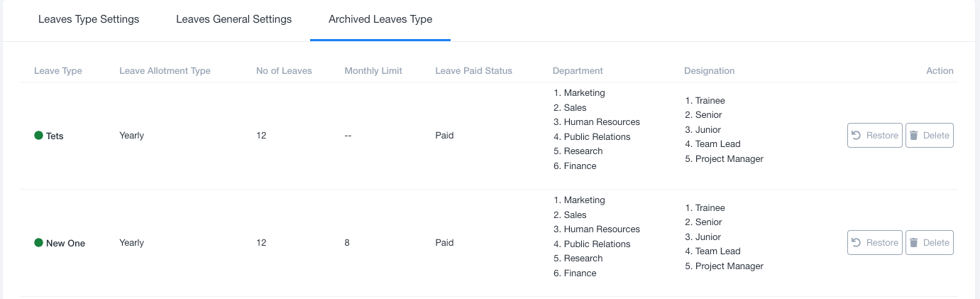980x299 pixels.
Task: Switch to the Leaves Type Settings tab
Action: click(x=89, y=19)
